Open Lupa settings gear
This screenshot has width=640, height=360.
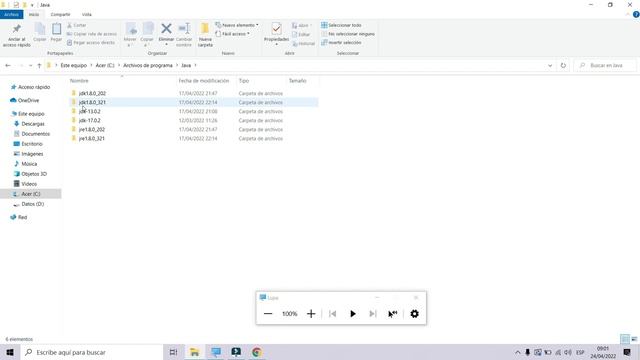[414, 314]
